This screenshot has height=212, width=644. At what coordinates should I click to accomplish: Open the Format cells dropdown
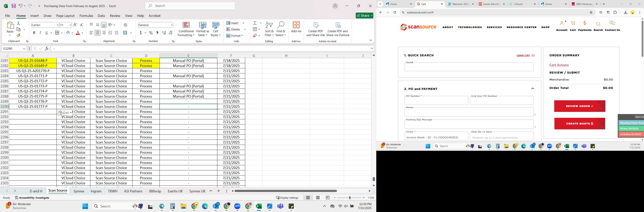click(235, 36)
